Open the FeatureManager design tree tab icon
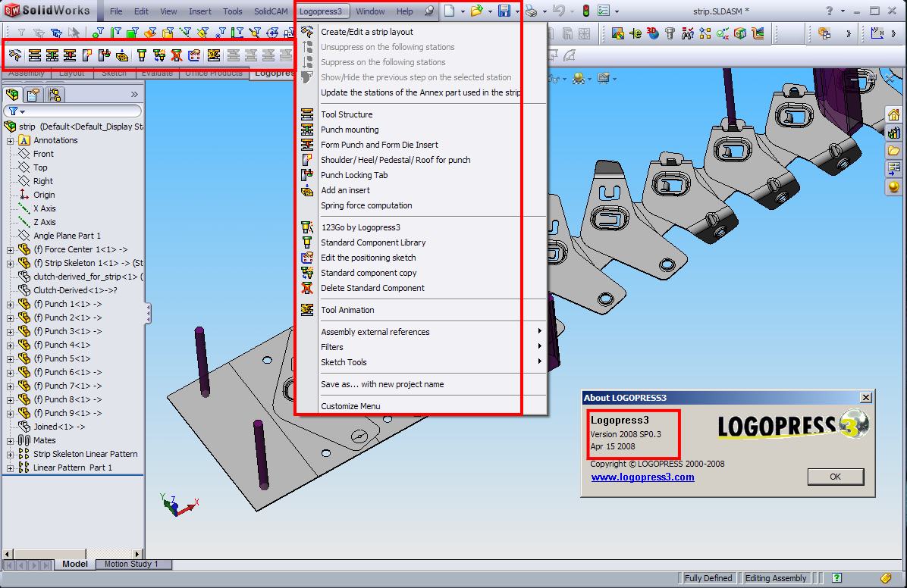 coord(12,94)
